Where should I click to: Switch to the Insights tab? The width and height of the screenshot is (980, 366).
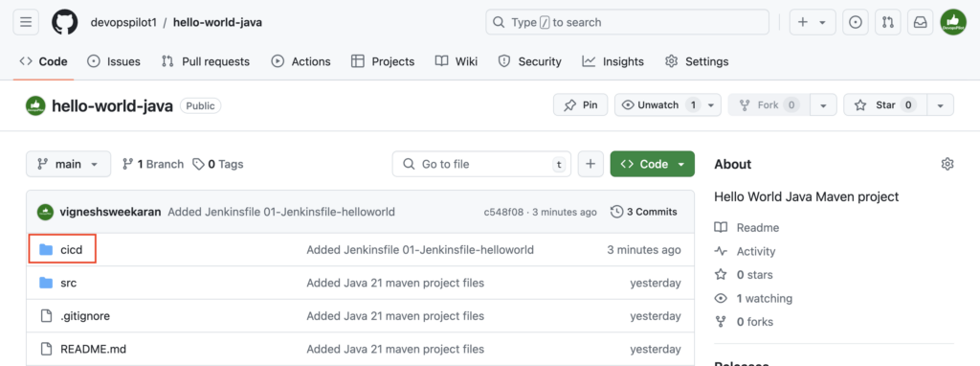612,61
